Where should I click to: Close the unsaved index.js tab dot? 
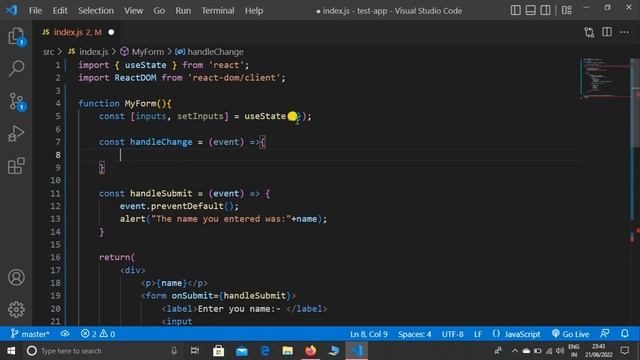111,32
